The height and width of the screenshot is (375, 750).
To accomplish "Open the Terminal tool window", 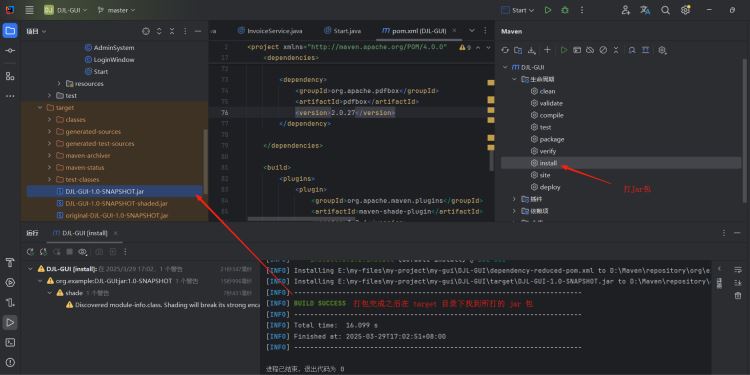I will coord(10,342).
